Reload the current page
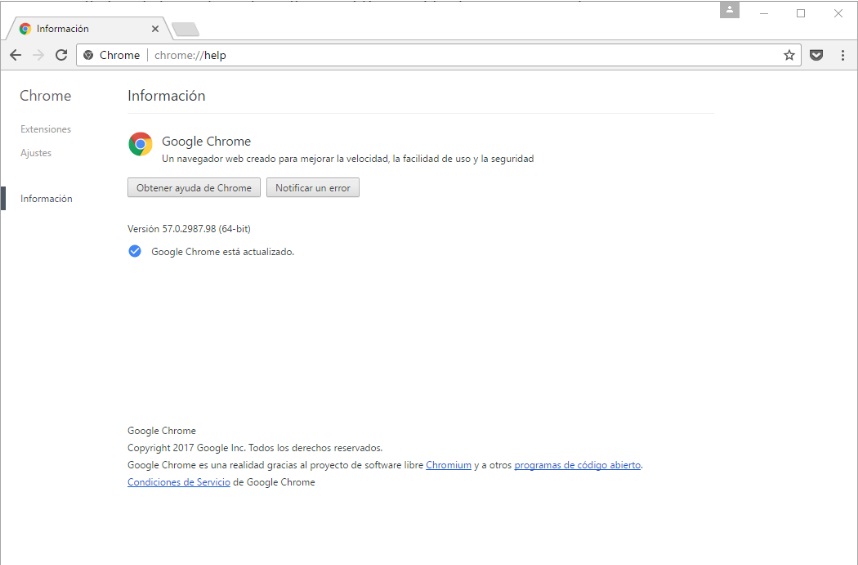The height and width of the screenshot is (565, 858). (x=61, y=55)
